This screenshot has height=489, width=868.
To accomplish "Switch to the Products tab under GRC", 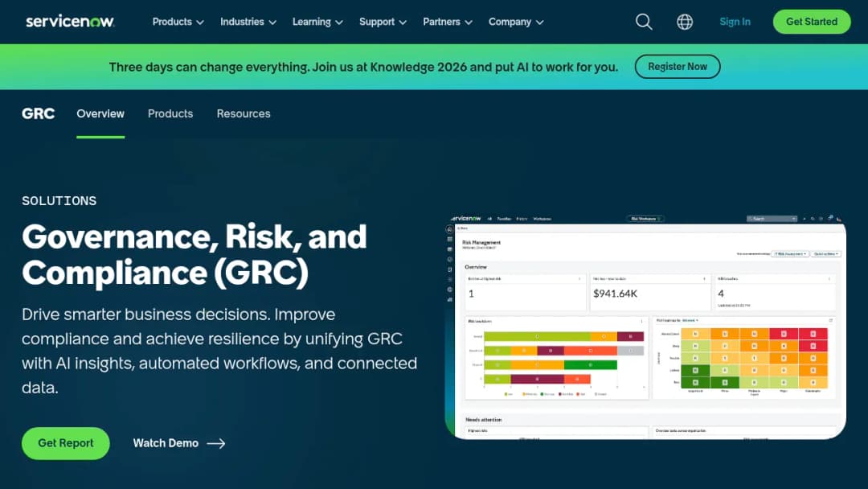I will click(x=170, y=113).
